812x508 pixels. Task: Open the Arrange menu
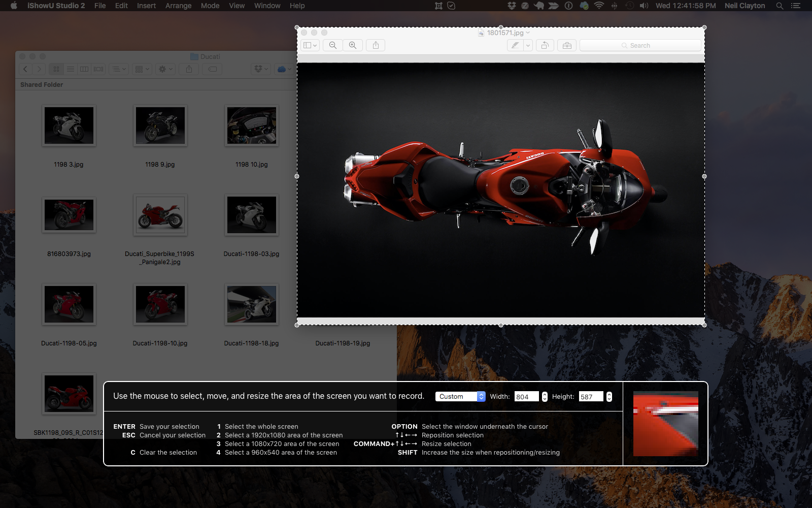178,6
